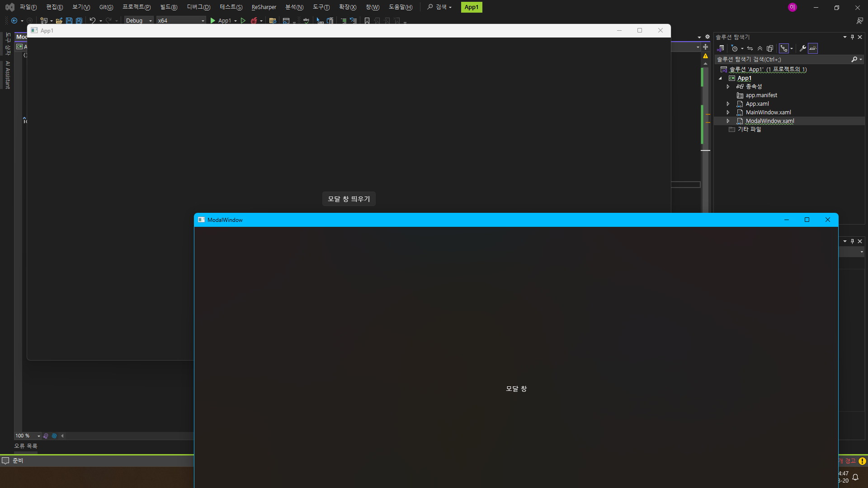Click the status bar message icon
Screen dimensions: 868x488
6,460
